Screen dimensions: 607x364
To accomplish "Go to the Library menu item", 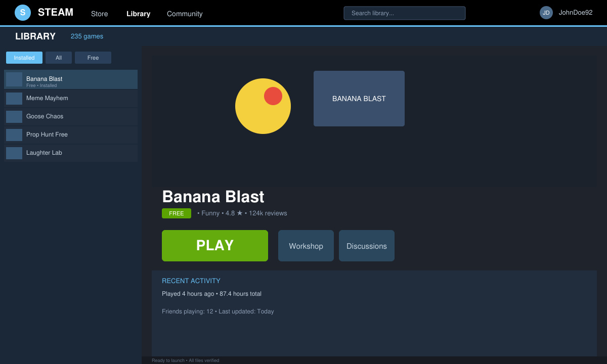I will click(139, 14).
